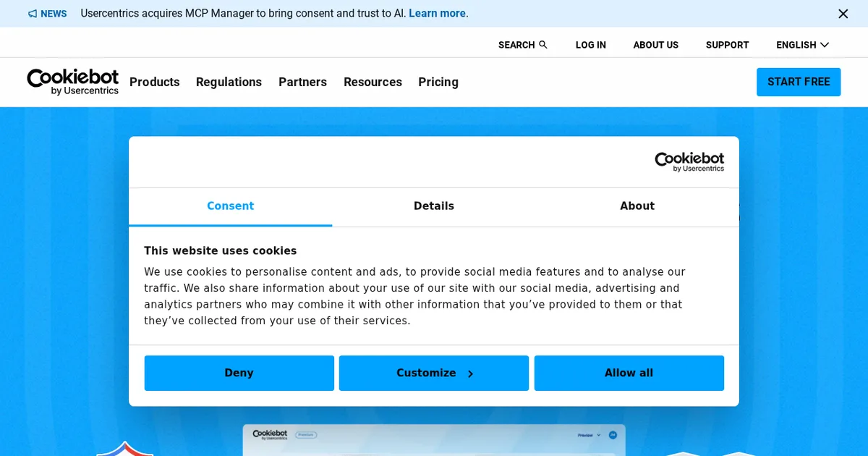This screenshot has width=868, height=456.
Task: Expand the ENGLISH language dropdown
Action: point(802,45)
